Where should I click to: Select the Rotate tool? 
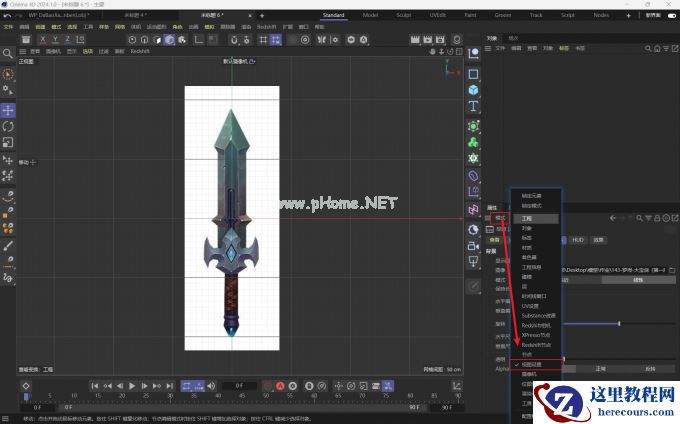pyautogui.click(x=8, y=127)
